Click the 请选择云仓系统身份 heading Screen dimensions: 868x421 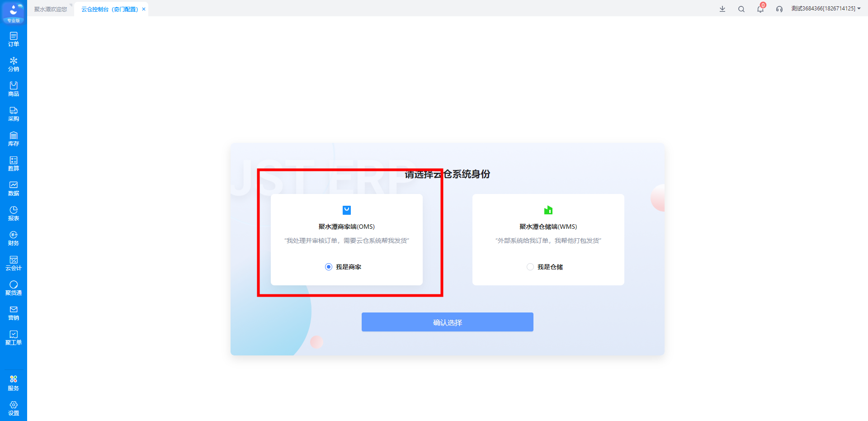pyautogui.click(x=448, y=174)
